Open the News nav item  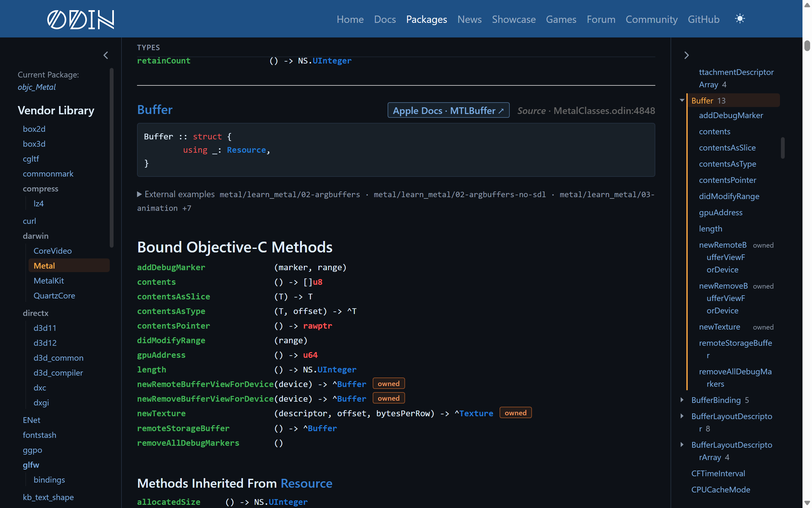point(469,19)
